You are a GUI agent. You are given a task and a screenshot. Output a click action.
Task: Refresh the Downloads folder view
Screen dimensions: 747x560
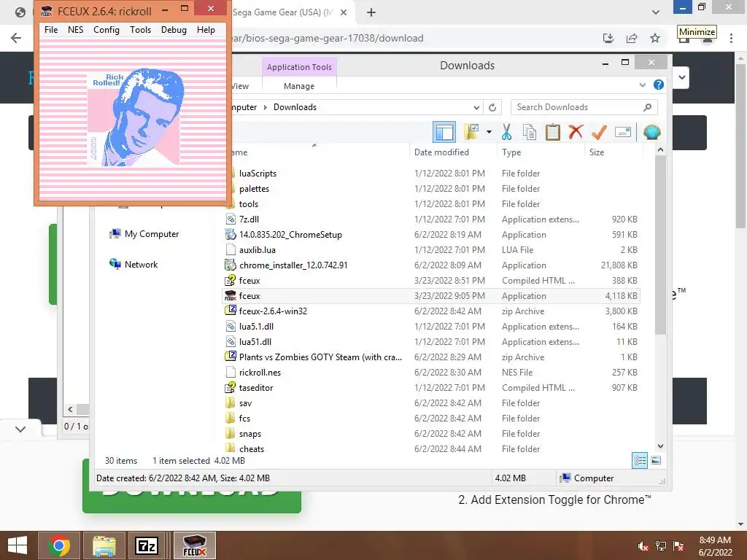(492, 107)
